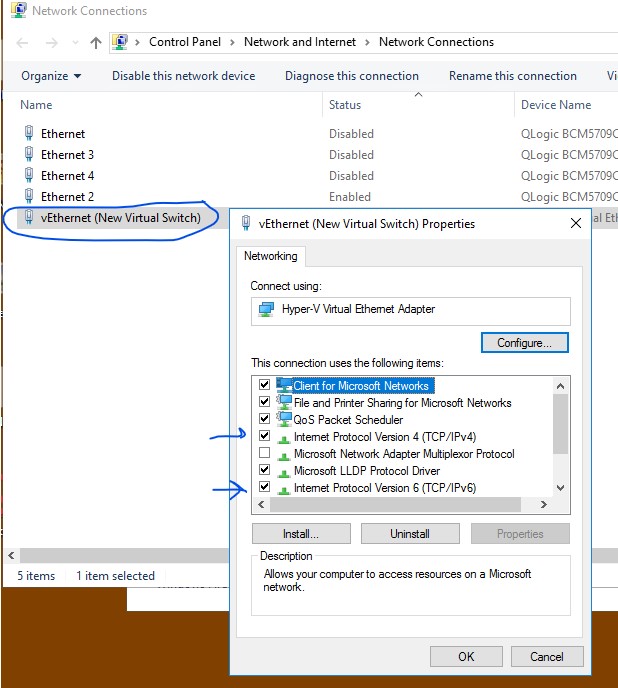Click the Network Connections window title icon

[x=18, y=10]
